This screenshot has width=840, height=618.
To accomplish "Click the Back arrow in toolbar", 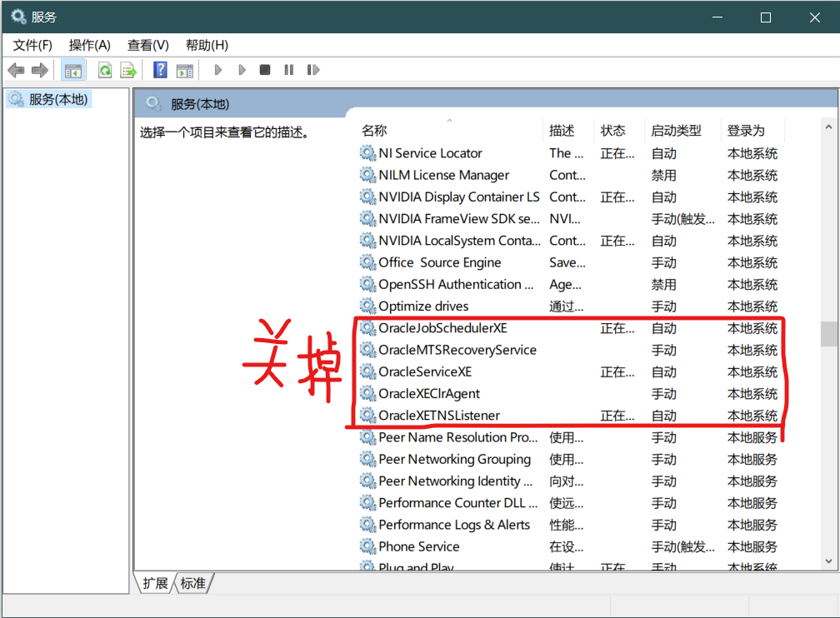I will [x=16, y=70].
